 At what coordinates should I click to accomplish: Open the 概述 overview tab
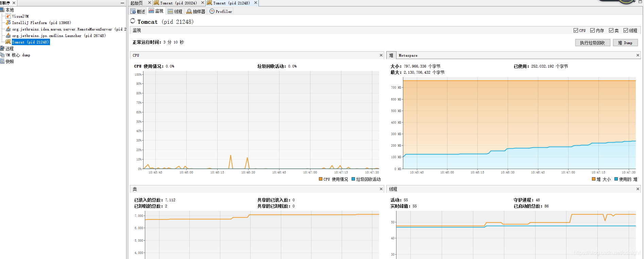138,11
